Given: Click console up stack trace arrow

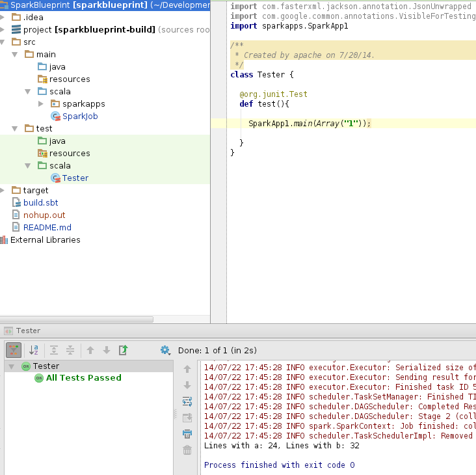Looking at the screenshot, I should click(x=187, y=369).
